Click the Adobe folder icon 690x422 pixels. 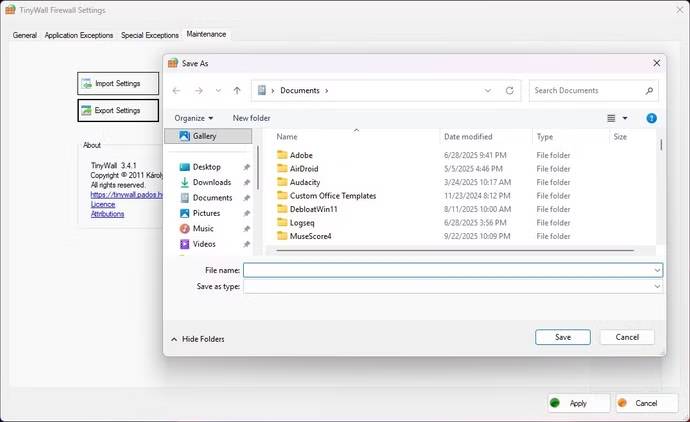coord(282,154)
